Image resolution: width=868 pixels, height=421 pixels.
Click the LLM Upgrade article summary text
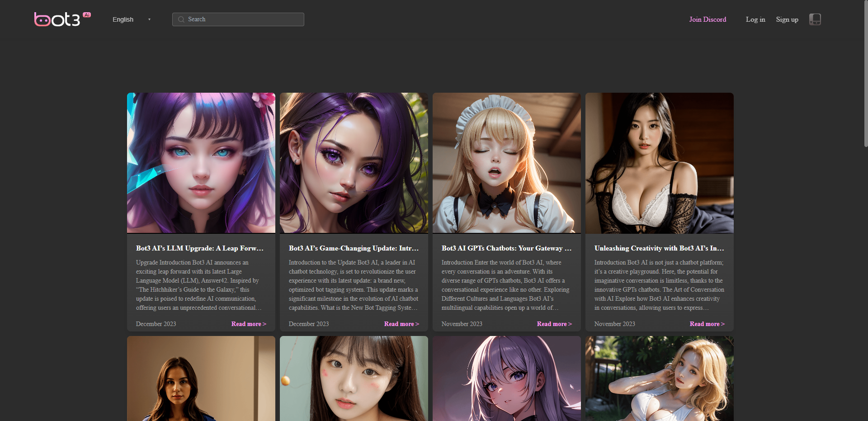[x=199, y=285]
